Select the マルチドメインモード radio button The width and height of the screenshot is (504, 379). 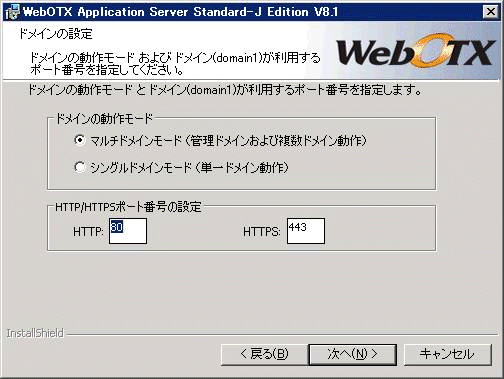pyautogui.click(x=80, y=140)
